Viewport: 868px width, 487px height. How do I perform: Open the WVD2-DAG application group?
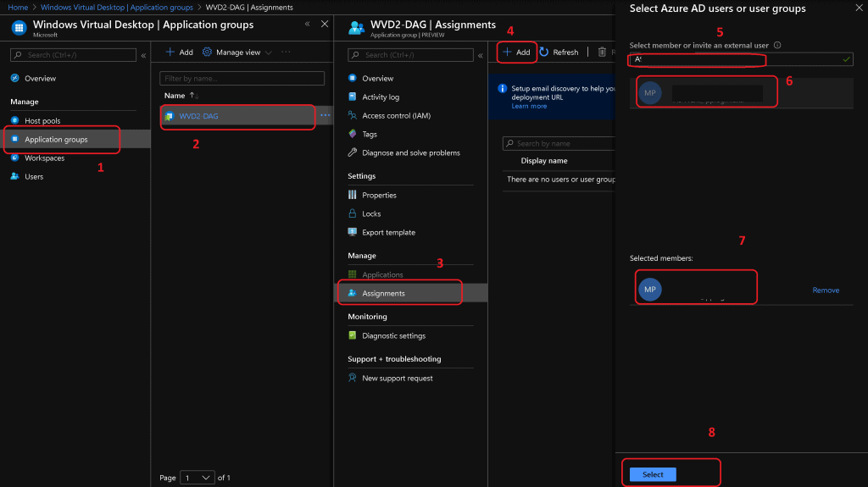(x=198, y=116)
